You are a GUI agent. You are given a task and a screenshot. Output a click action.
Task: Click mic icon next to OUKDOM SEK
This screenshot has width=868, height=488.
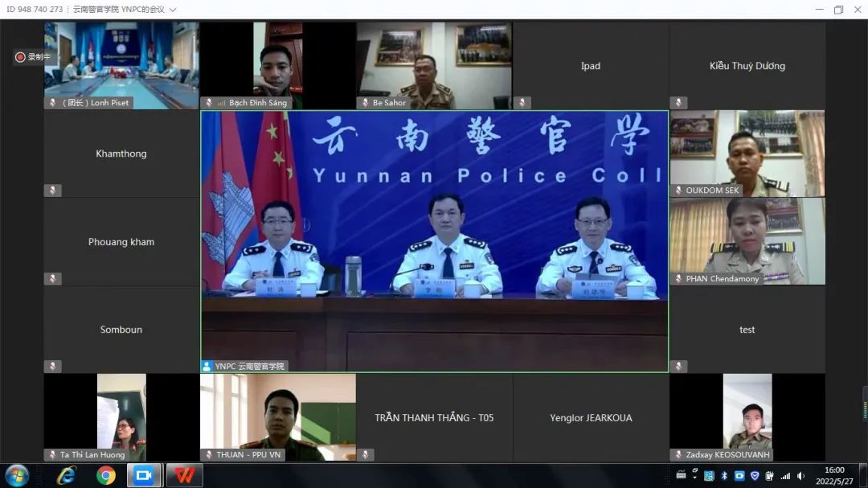coord(678,191)
